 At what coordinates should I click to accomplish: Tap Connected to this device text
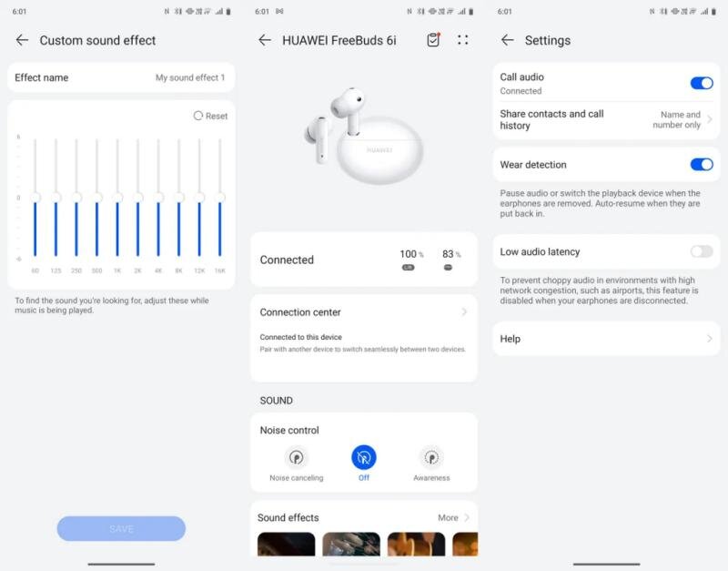click(x=301, y=337)
